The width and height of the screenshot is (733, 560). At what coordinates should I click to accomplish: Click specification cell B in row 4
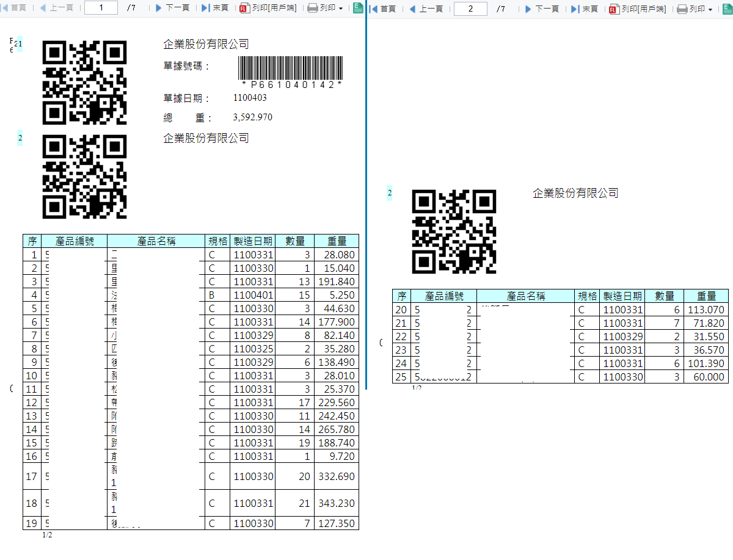(218, 295)
